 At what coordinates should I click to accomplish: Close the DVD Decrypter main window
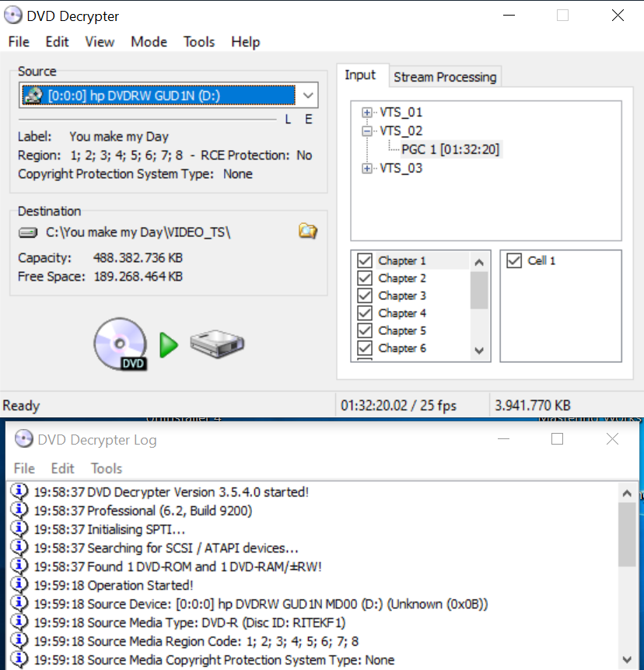click(x=618, y=16)
